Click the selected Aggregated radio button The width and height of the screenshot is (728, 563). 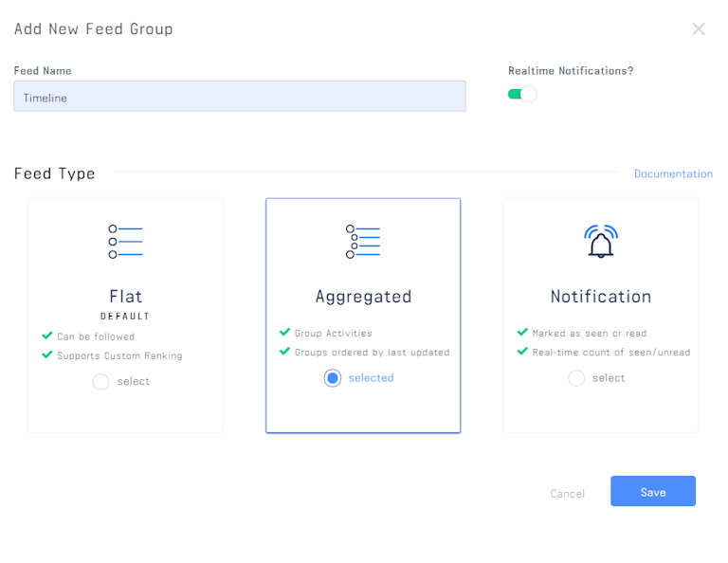333,378
